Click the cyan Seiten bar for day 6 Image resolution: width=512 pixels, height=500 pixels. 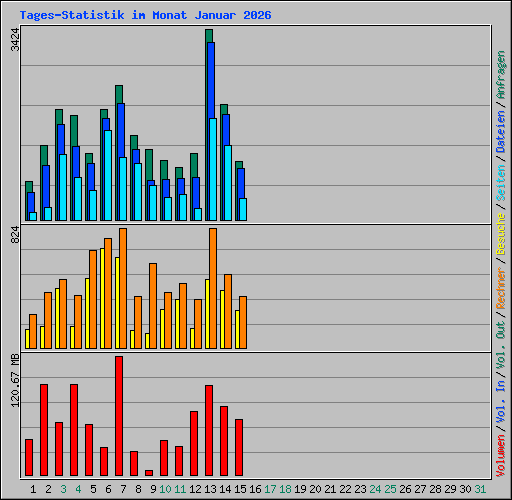pyautogui.click(x=108, y=175)
